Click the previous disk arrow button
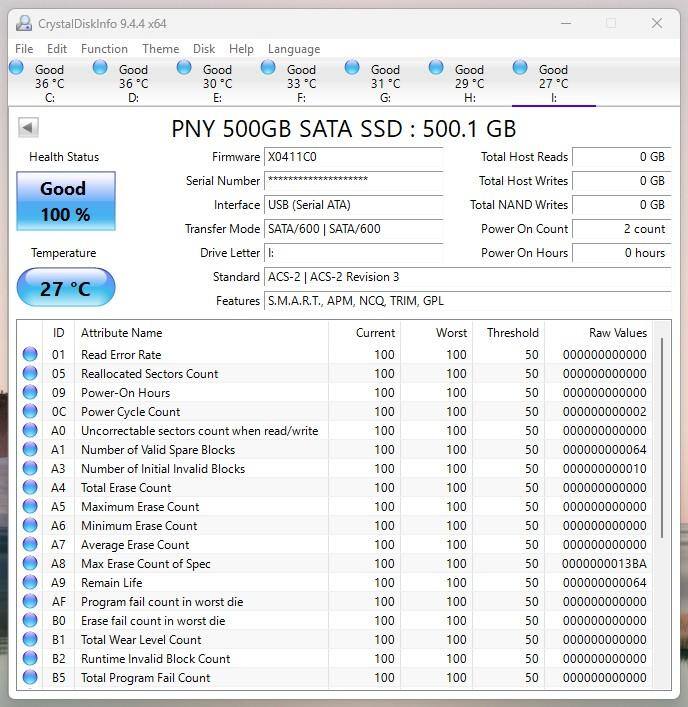 coord(28,128)
